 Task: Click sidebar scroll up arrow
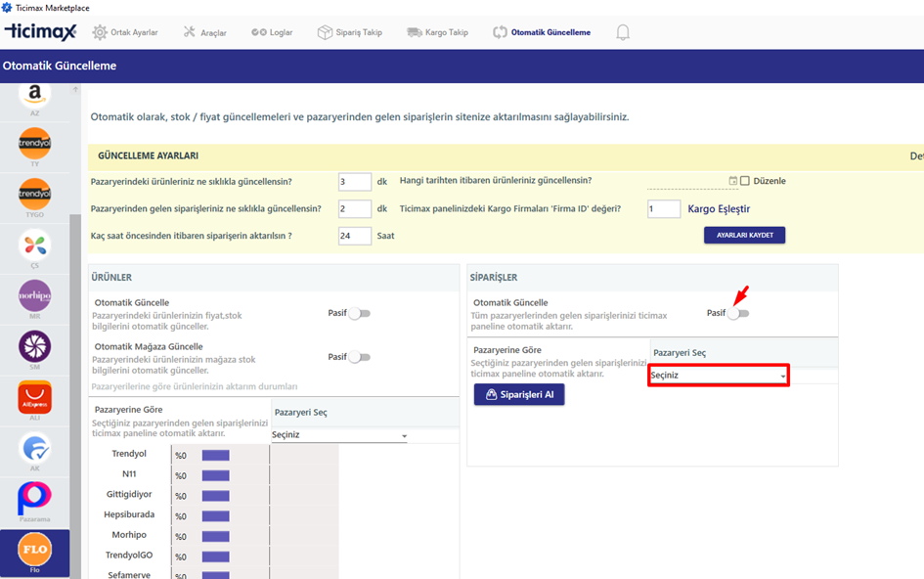click(x=75, y=90)
